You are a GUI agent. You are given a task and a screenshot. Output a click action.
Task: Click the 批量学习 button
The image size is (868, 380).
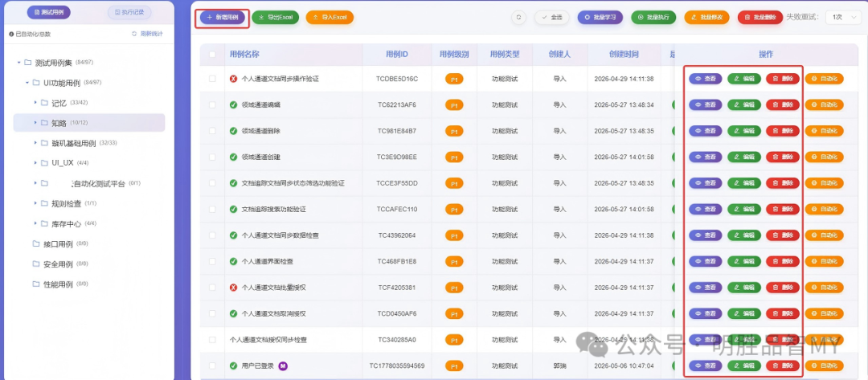coord(600,17)
